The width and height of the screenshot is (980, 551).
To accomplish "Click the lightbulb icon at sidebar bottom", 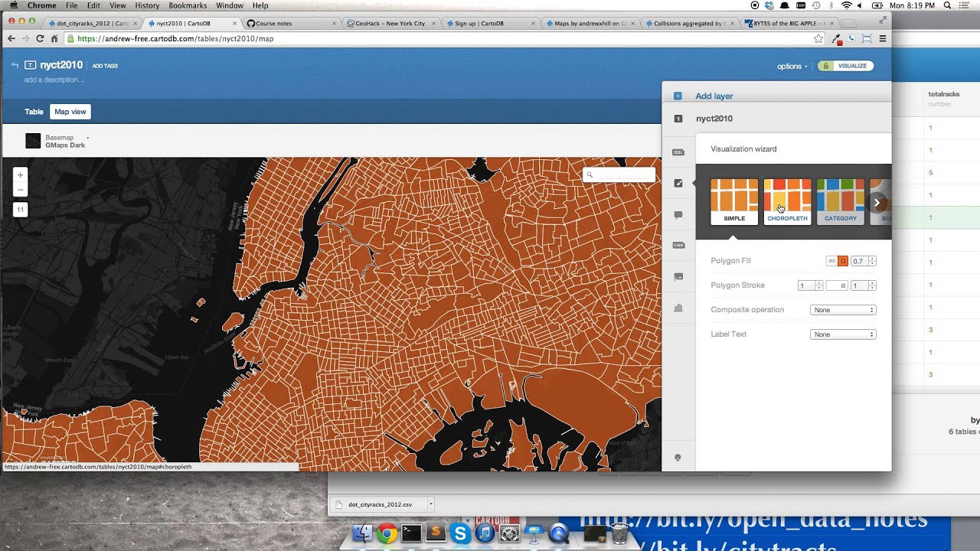I will 678,458.
